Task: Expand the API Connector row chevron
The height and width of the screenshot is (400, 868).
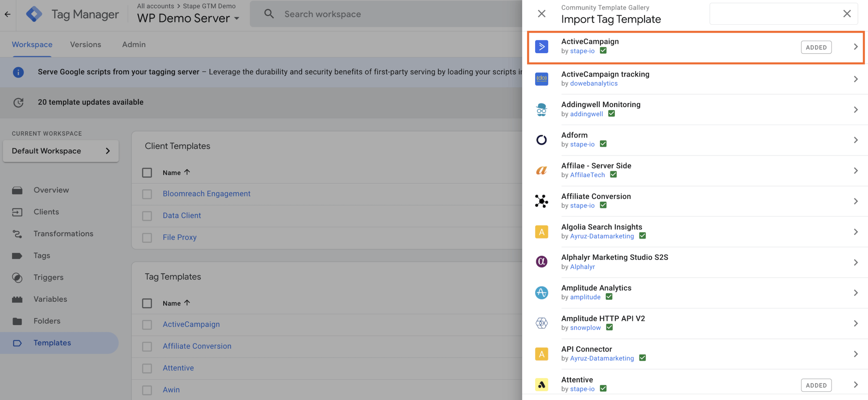Action: [856, 354]
